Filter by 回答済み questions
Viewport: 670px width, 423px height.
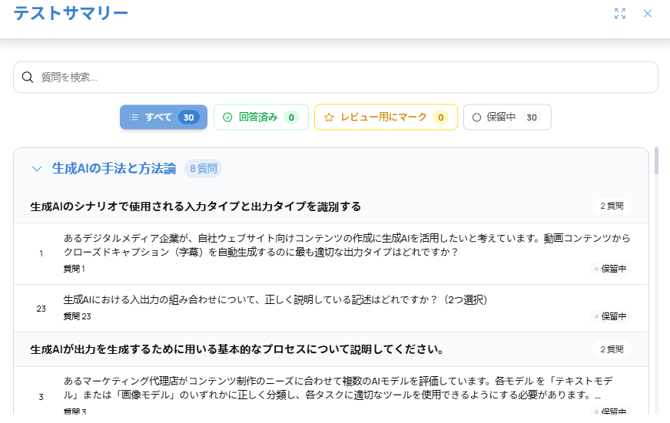[259, 117]
